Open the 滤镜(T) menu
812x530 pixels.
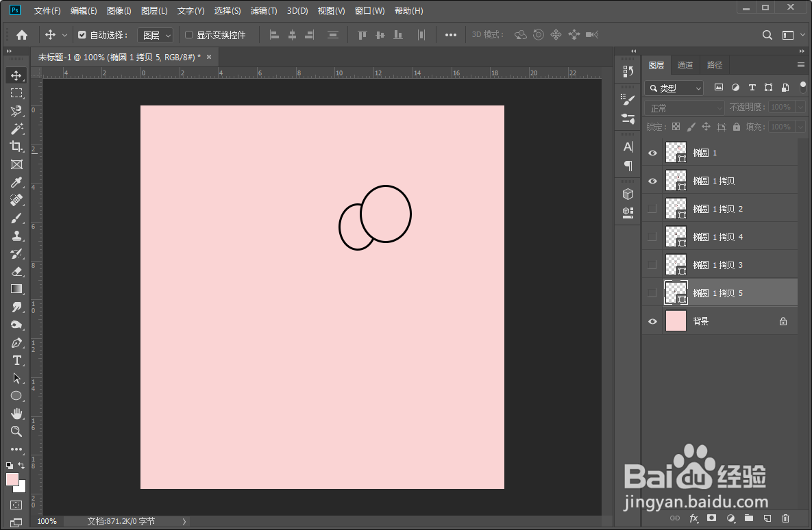(264, 11)
